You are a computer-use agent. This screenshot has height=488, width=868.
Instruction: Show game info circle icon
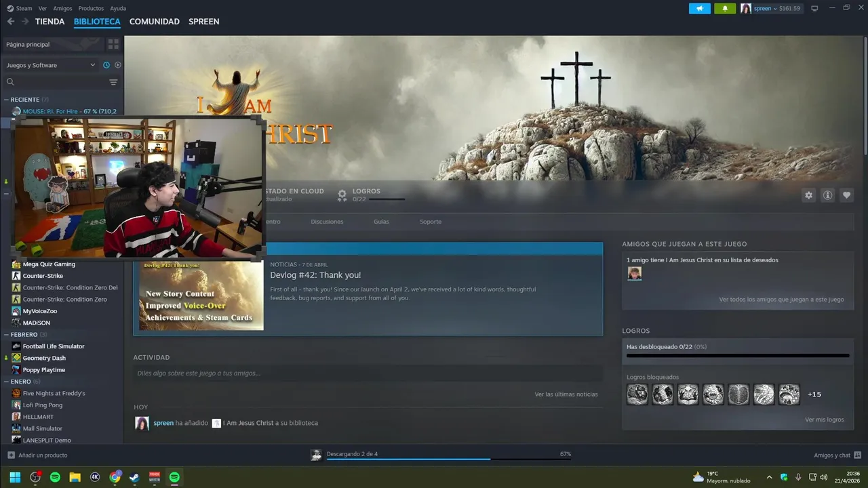(x=827, y=195)
